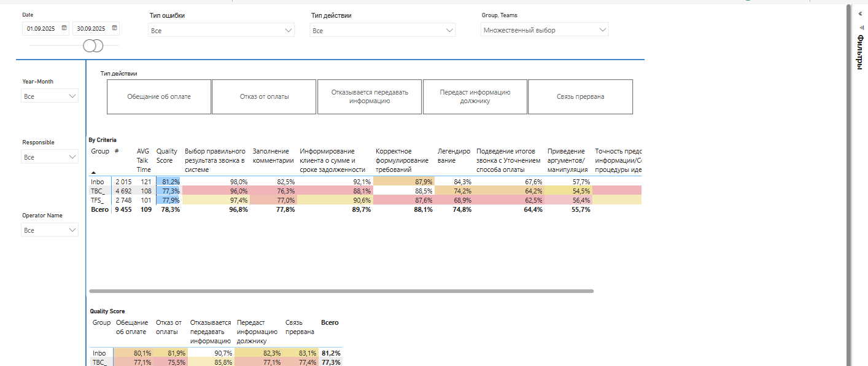Select the Обещание об оплате tile
This screenshot has width=868, height=366.
(x=159, y=96)
